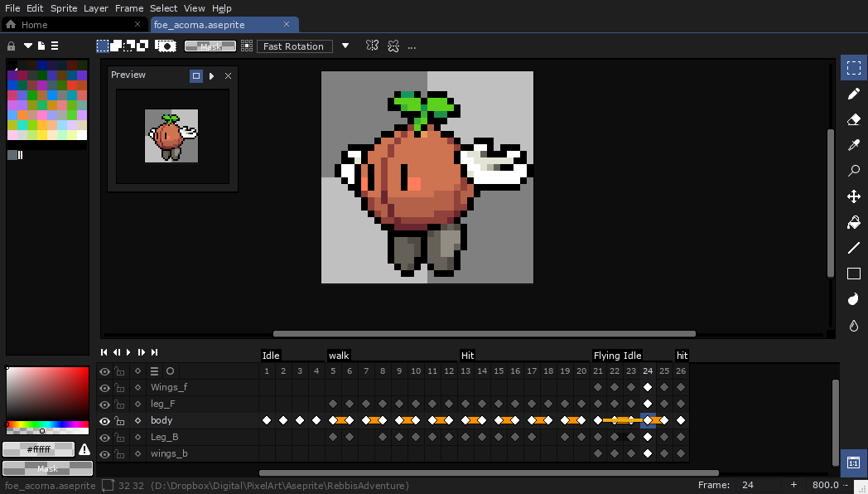The image size is (868, 494).
Task: Select the Paint Bucket tool
Action: click(854, 222)
